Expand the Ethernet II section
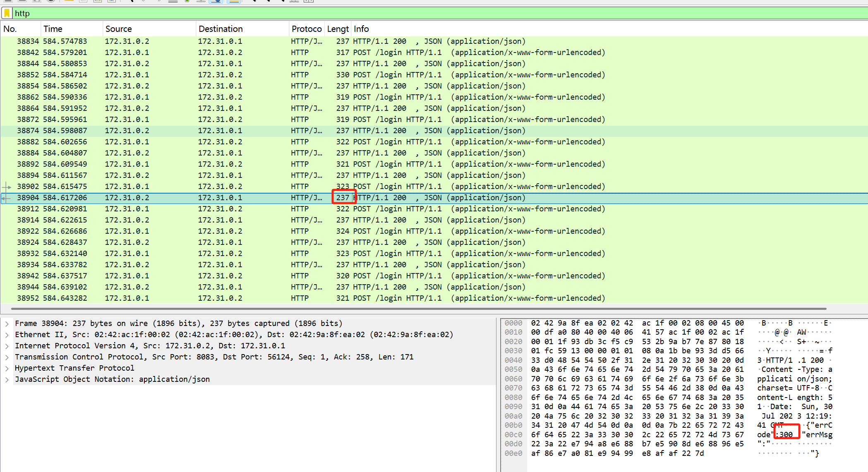Image resolution: width=868 pixels, height=472 pixels. coord(7,335)
